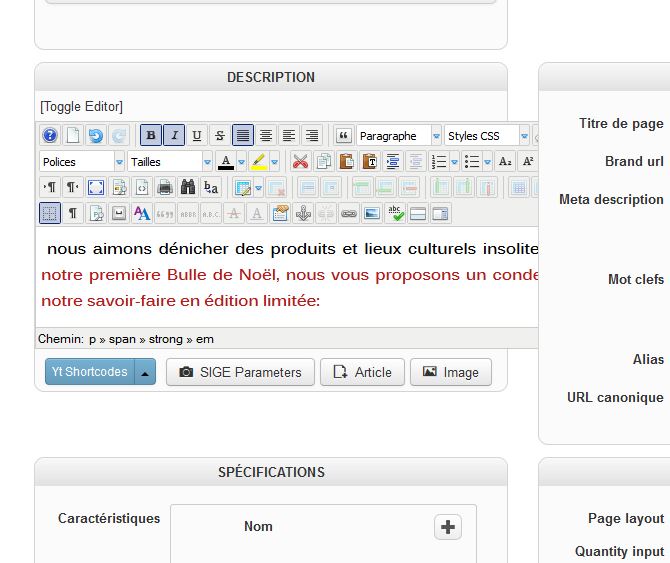The width and height of the screenshot is (670, 563).
Task: Open the image manager icon
Action: coord(372,213)
